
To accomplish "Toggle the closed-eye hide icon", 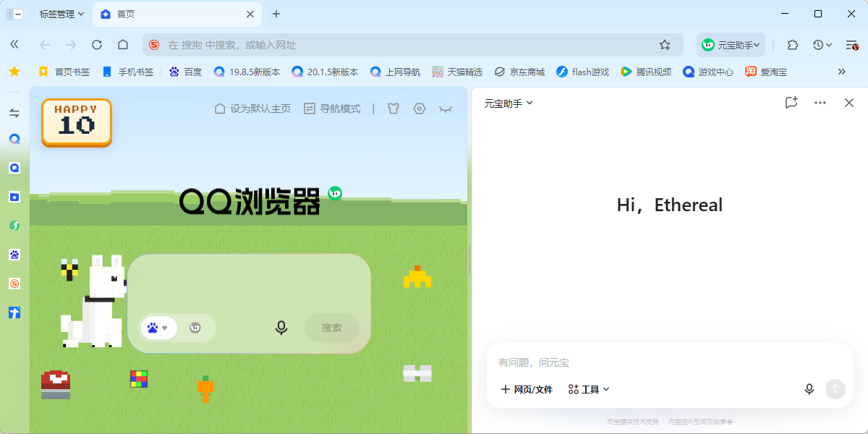I will click(446, 109).
